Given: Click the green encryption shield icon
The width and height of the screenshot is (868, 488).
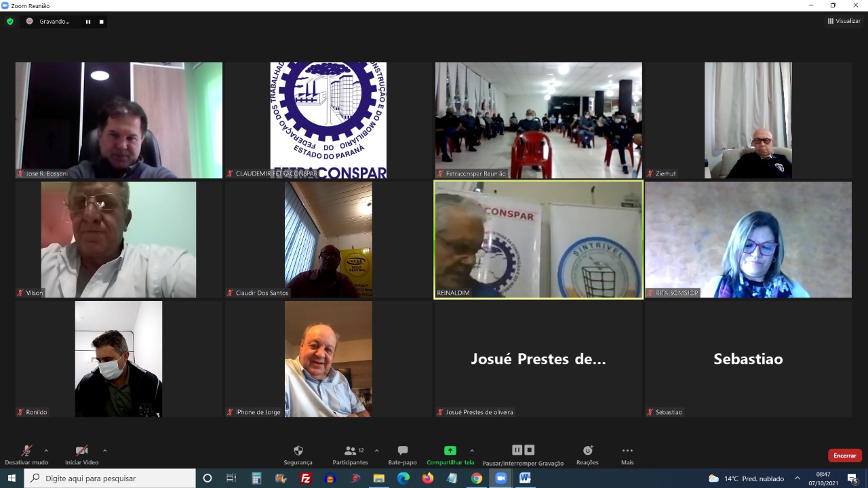Looking at the screenshot, I should tap(9, 22).
